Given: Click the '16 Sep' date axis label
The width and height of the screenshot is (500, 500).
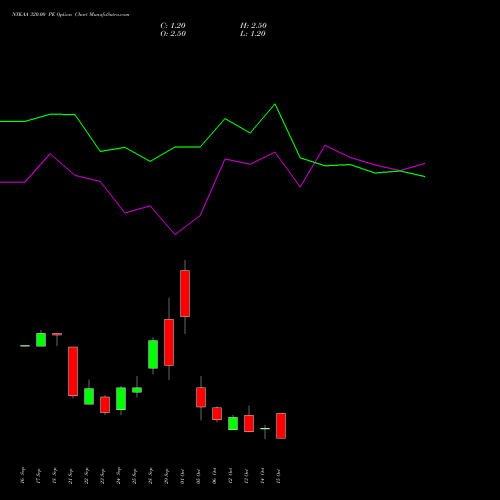Looking at the screenshot, I should pyautogui.click(x=23, y=476).
